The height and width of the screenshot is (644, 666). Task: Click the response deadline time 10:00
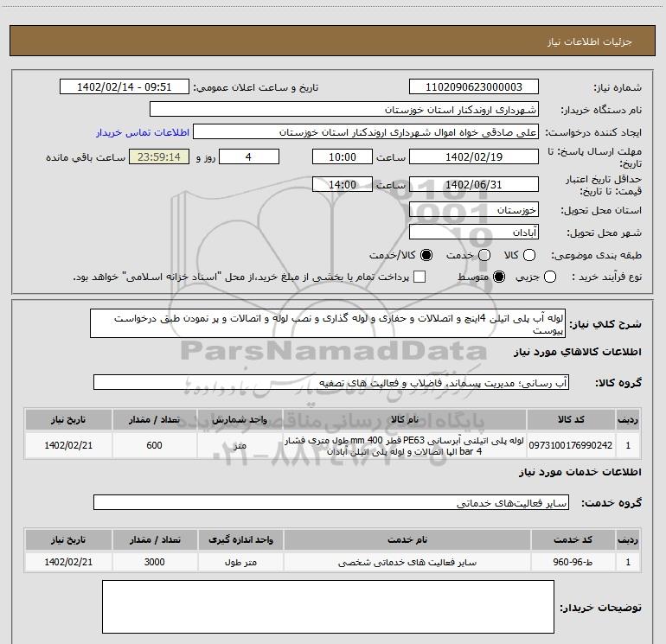click(343, 156)
